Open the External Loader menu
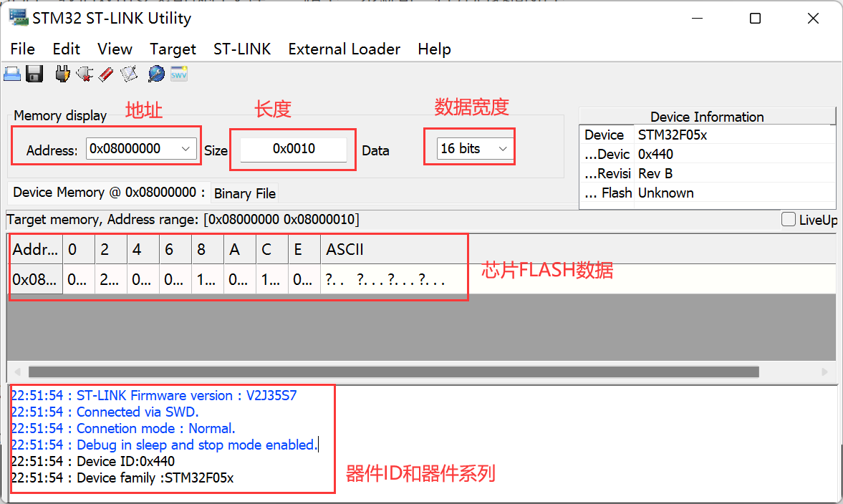The width and height of the screenshot is (843, 504). [x=344, y=49]
